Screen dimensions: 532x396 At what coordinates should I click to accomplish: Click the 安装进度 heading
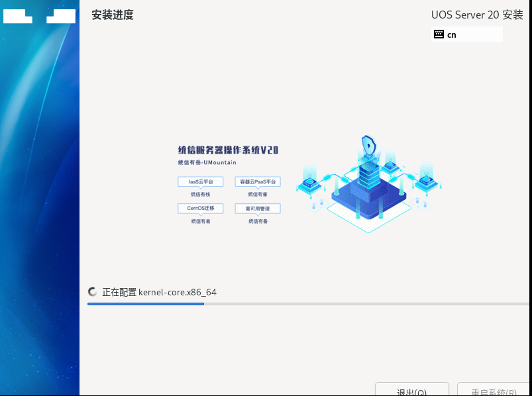[113, 15]
